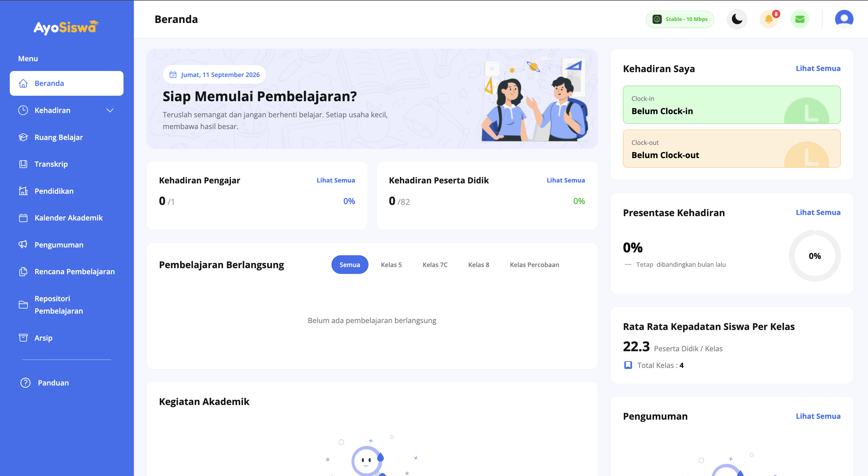This screenshot has height=476, width=868.
Task: Click the Clock-in clock graphic
Action: 806,111
